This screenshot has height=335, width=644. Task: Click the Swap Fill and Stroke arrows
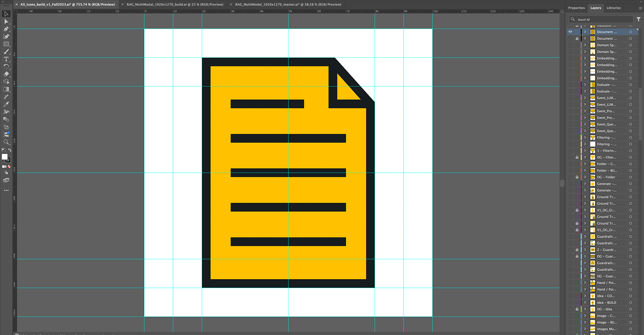[10, 150]
